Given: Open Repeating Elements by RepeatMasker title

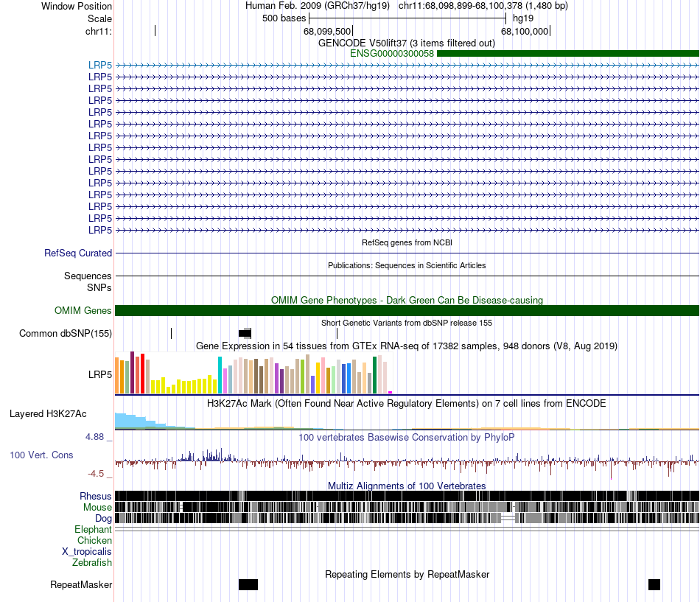Looking at the screenshot, I should click(407, 574).
